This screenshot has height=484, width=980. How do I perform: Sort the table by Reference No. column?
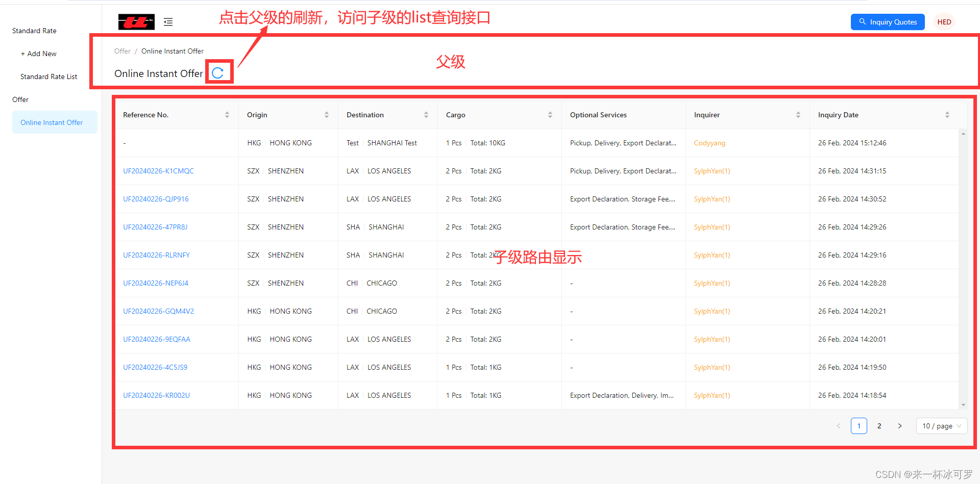point(227,115)
